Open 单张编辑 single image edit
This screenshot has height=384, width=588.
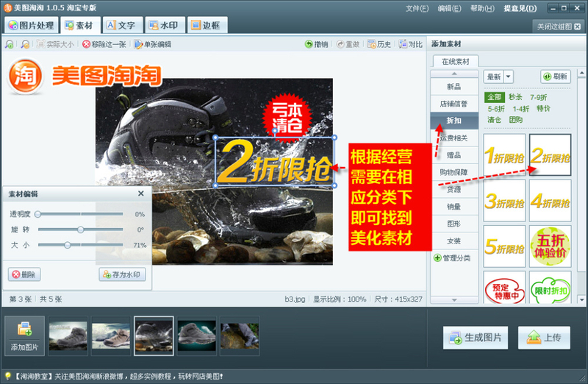(x=153, y=44)
